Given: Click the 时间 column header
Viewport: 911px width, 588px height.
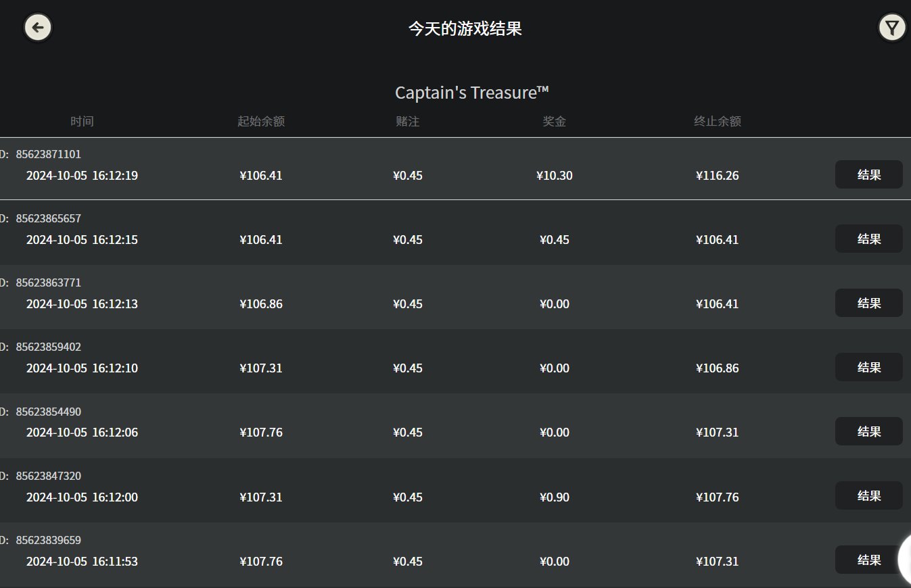Looking at the screenshot, I should pyautogui.click(x=82, y=122).
